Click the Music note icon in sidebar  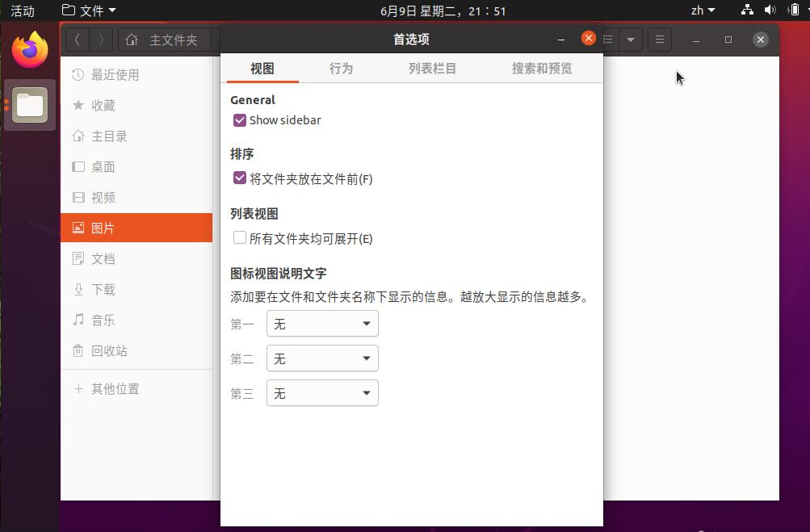tap(78, 320)
